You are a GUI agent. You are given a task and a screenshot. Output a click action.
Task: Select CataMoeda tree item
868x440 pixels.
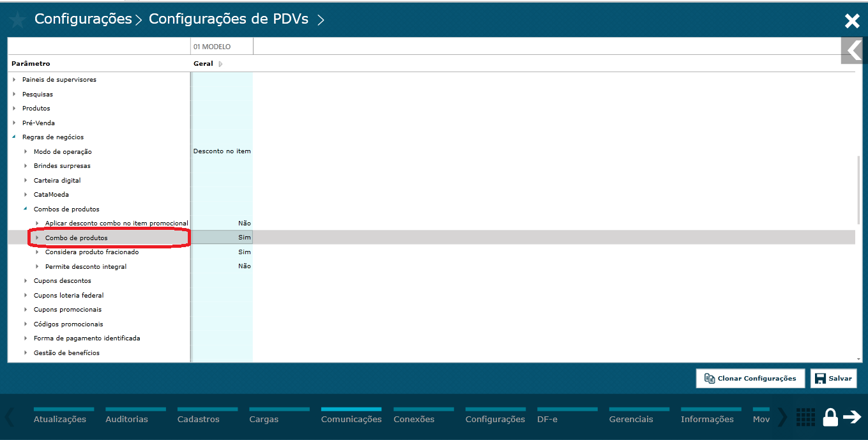click(x=51, y=195)
